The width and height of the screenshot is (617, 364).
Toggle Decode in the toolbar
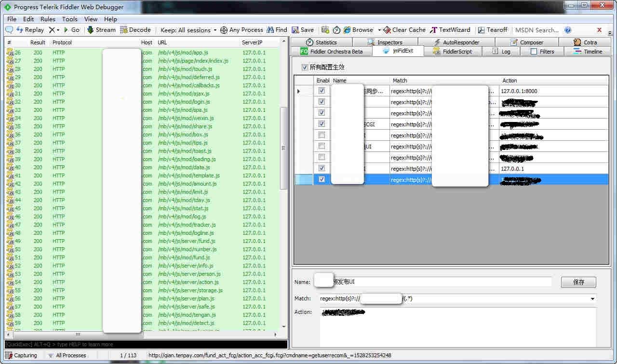point(135,30)
